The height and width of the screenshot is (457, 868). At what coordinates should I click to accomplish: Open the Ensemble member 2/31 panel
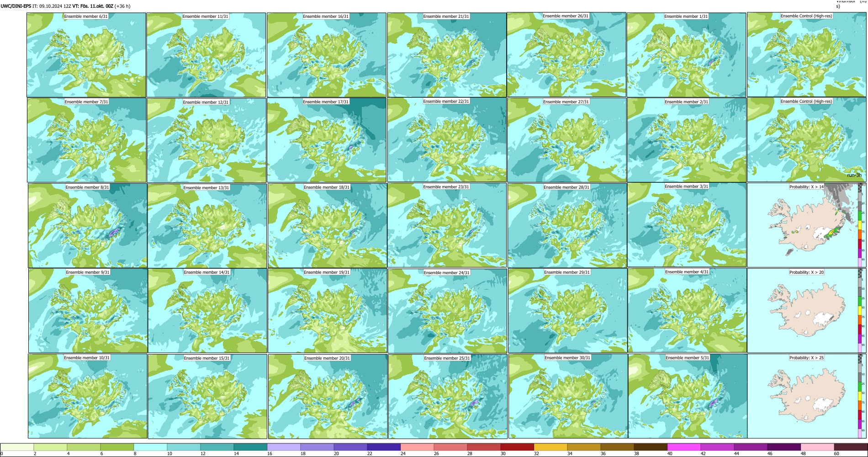[687, 140]
